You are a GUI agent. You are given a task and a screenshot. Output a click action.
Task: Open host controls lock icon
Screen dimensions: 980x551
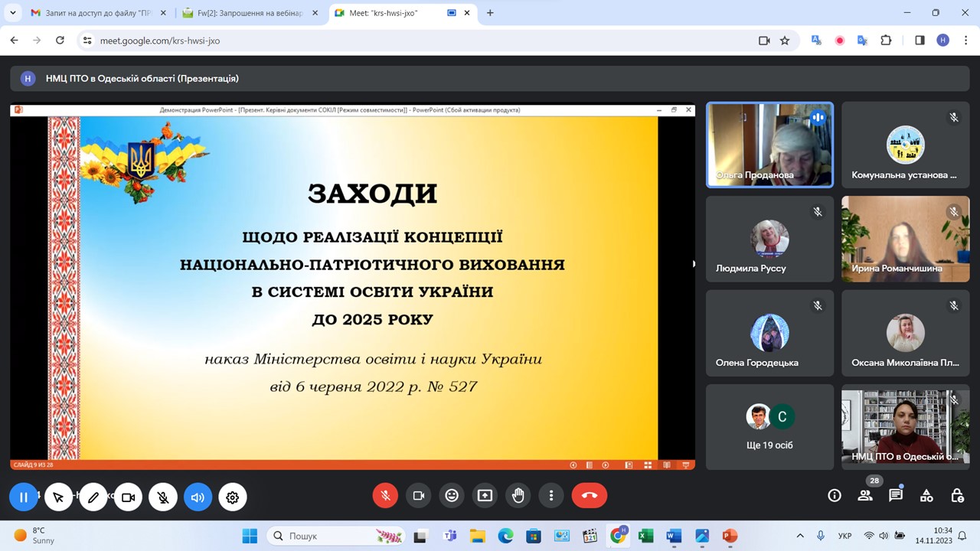957,496
